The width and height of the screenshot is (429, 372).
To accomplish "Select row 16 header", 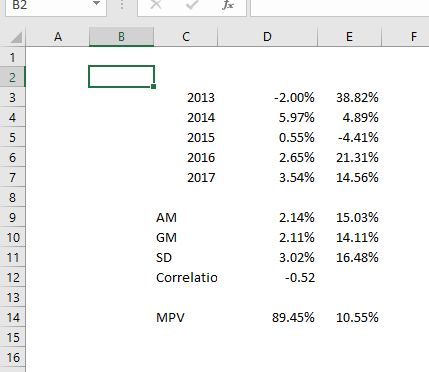I will [13, 357].
